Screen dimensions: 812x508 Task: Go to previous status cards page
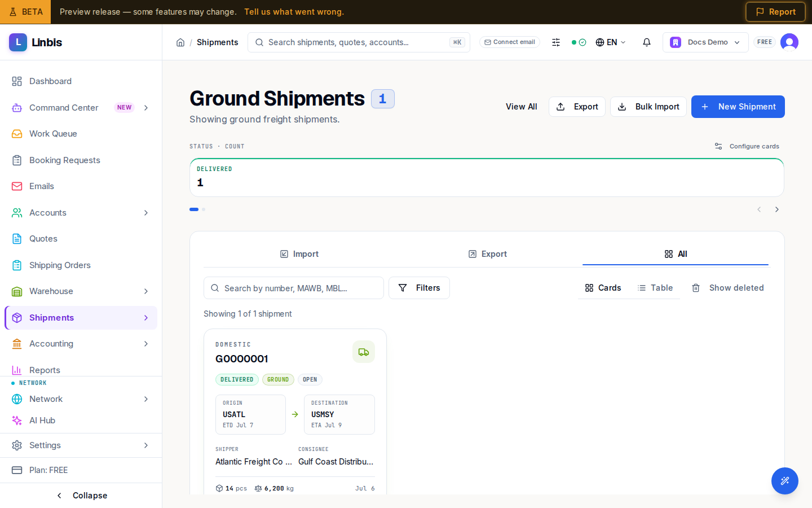pyautogui.click(x=759, y=209)
